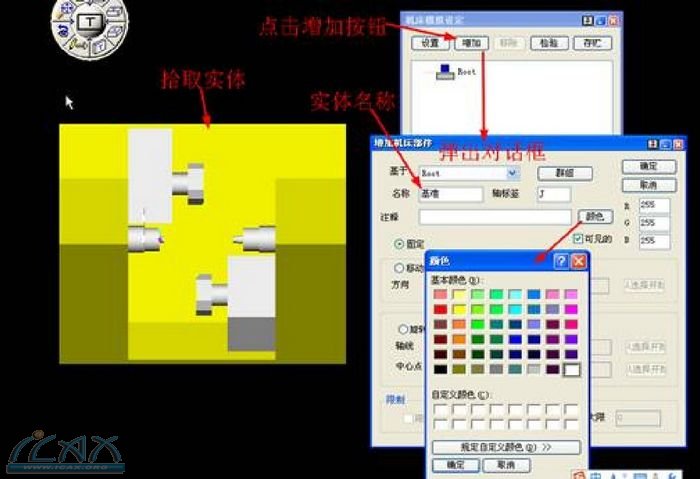Screen dimensions: 700x479
Task: Select the 移动 move radio button
Action: (399, 268)
